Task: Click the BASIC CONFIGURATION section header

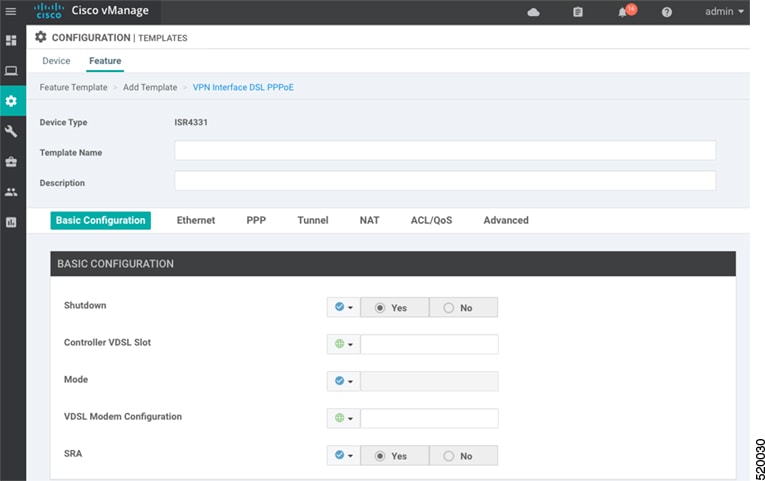Action: tap(393, 264)
